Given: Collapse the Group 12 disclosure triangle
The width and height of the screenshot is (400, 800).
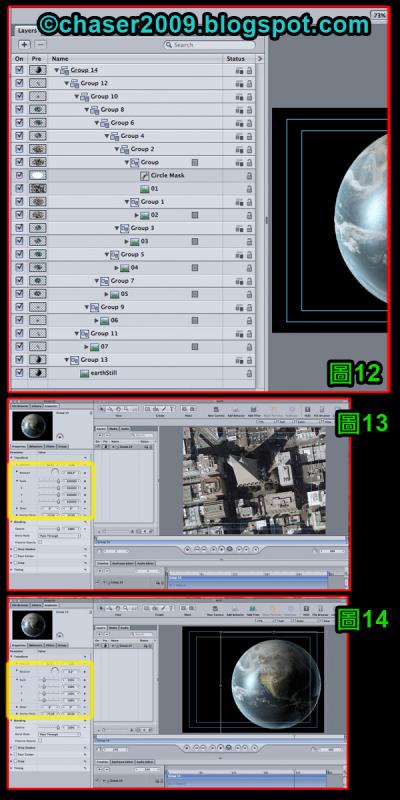Looking at the screenshot, I should (x=66, y=83).
